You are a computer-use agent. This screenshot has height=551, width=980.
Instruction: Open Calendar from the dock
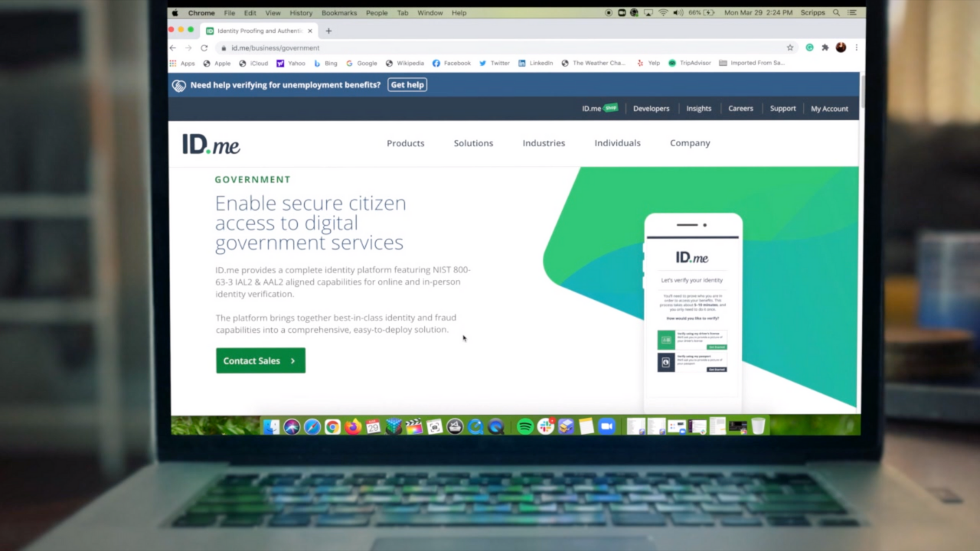coord(373,426)
